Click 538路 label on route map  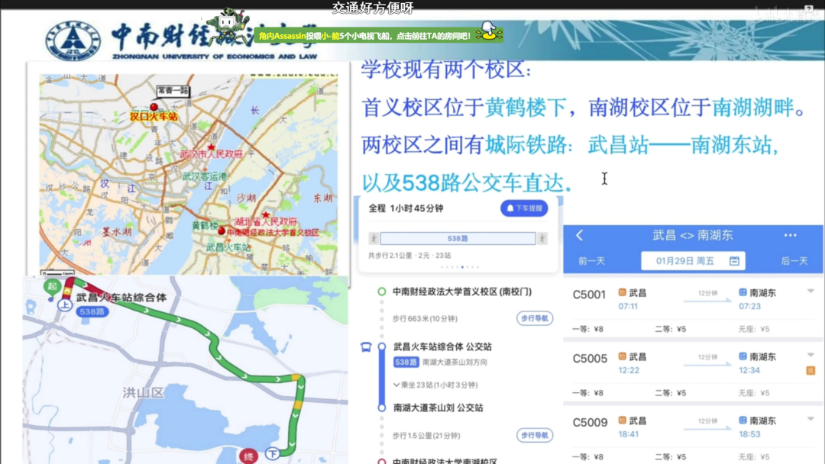tap(93, 311)
